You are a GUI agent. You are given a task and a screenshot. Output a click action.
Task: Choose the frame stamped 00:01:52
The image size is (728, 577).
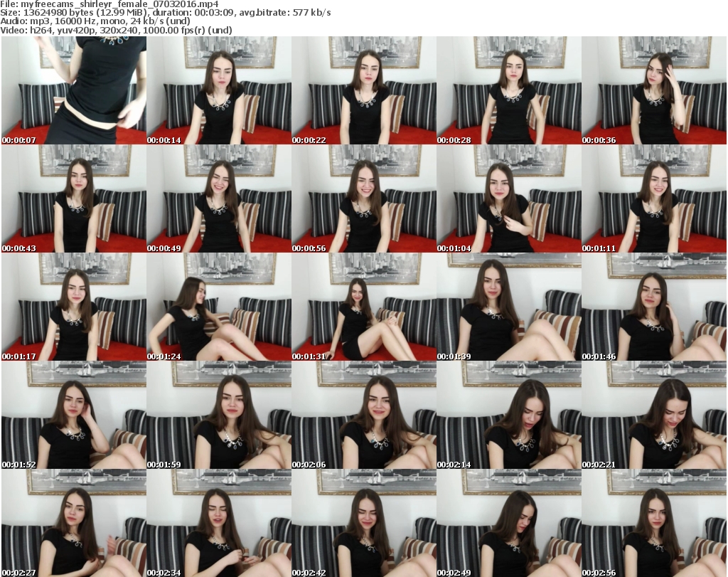74,415
